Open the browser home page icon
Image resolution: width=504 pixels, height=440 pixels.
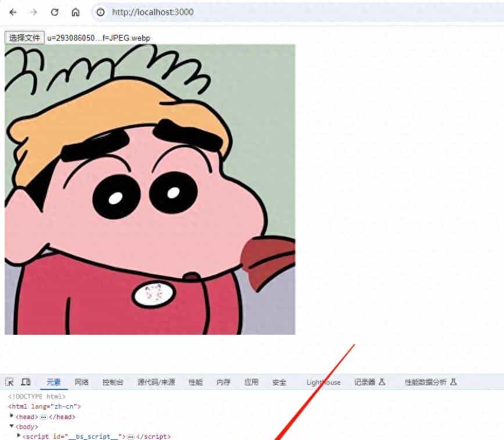(x=76, y=12)
